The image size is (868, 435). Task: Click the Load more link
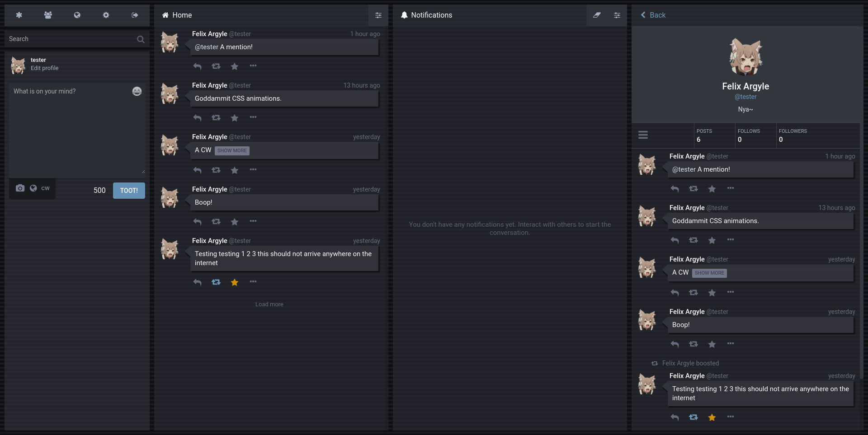click(269, 304)
